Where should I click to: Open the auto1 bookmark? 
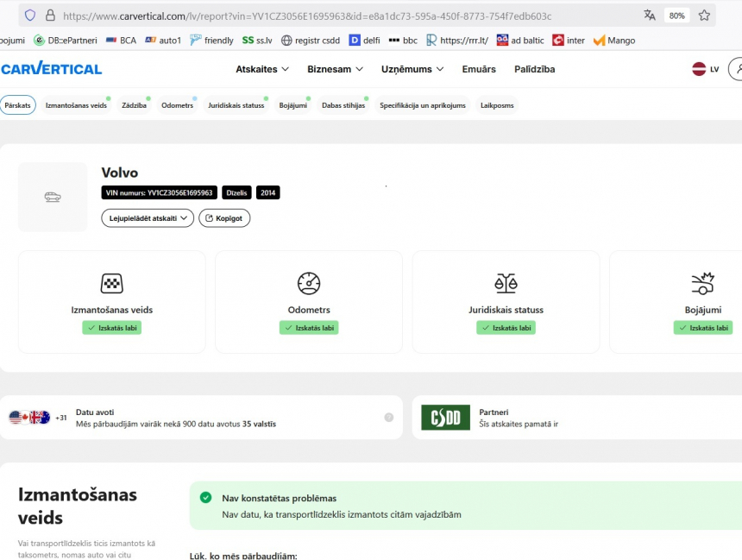click(163, 41)
